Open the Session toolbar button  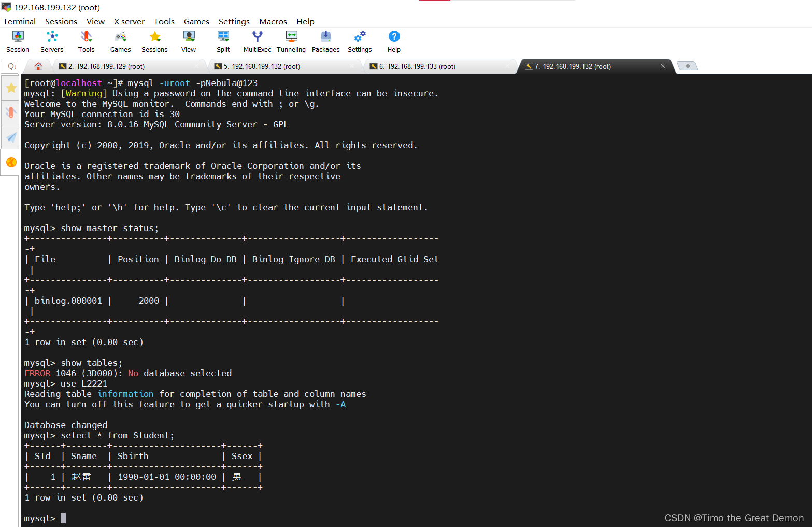point(18,41)
